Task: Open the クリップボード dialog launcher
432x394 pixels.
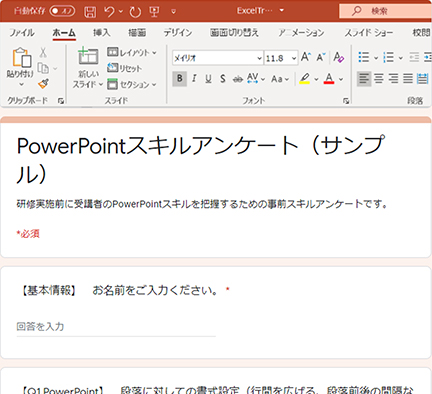Action: click(61, 101)
